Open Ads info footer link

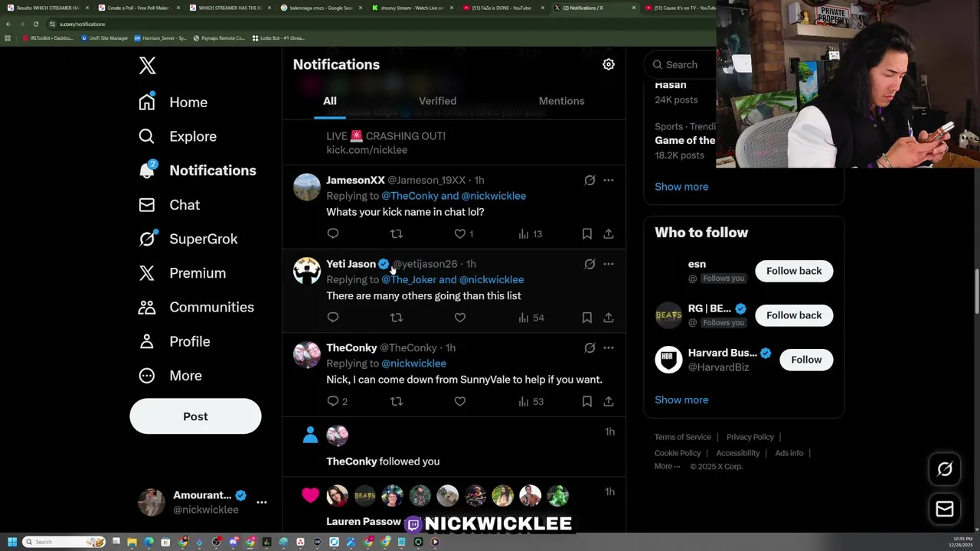point(789,453)
